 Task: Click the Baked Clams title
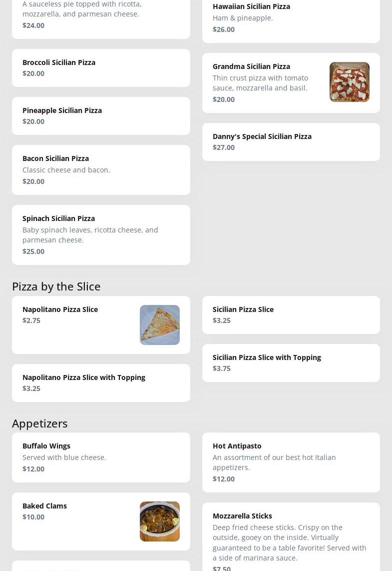pyautogui.click(x=44, y=506)
